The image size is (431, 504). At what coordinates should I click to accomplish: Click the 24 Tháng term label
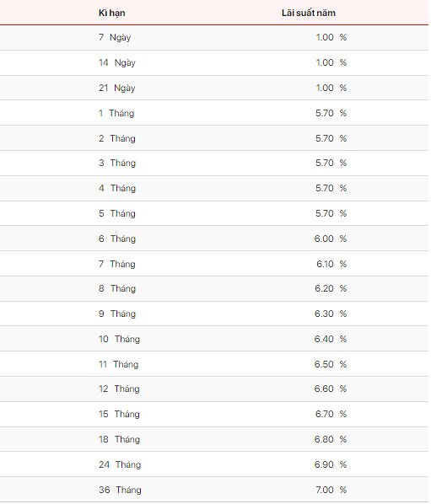click(120, 464)
